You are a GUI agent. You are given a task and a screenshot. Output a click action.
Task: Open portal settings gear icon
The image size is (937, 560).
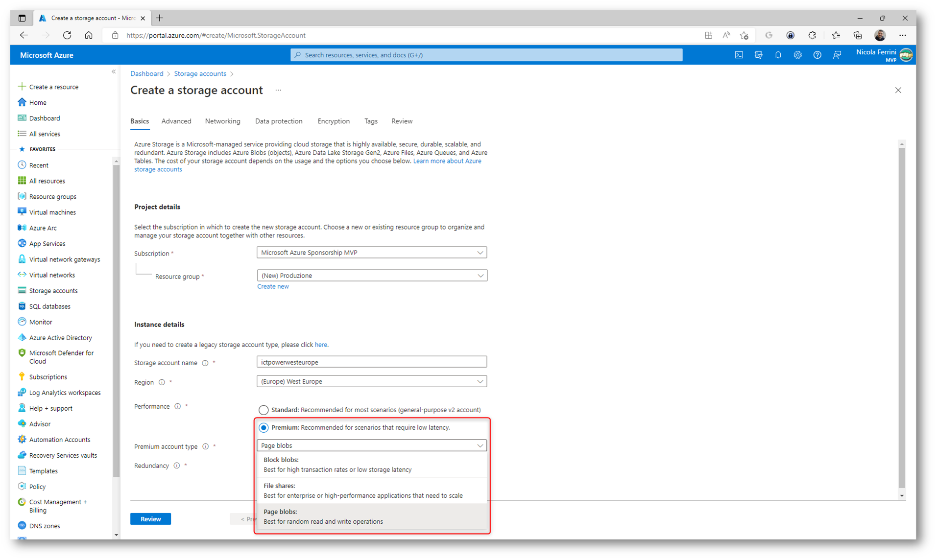[797, 55]
